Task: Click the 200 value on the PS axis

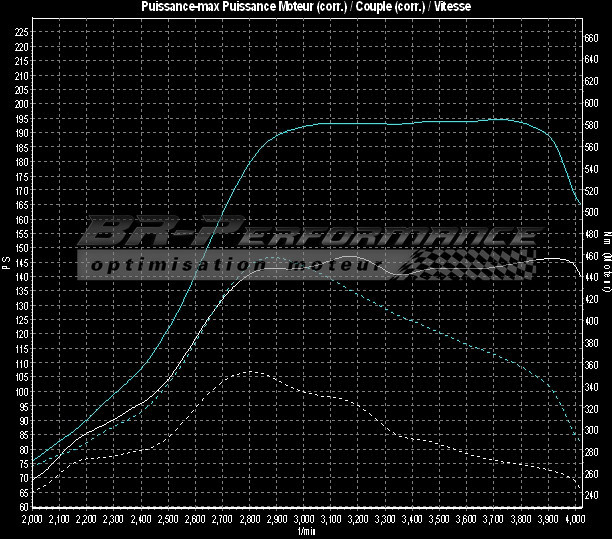Action: pos(22,103)
